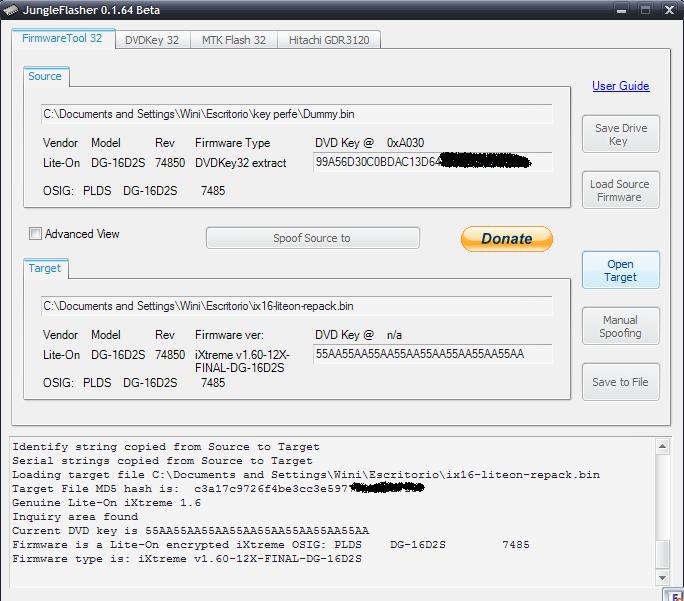Click the Open Target button

pyautogui.click(x=620, y=270)
